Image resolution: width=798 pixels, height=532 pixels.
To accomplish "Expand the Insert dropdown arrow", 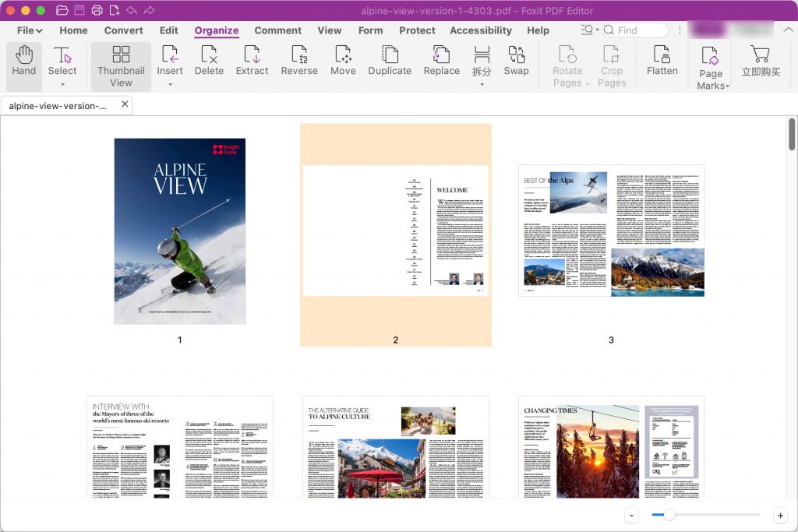I will pos(170,84).
